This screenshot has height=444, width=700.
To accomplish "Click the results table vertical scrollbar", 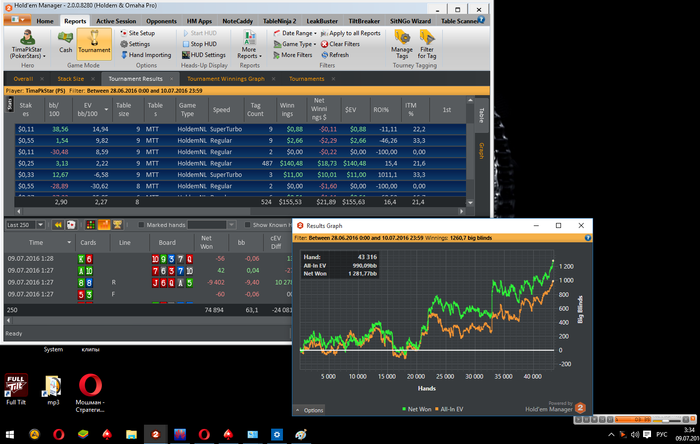I will point(470,151).
